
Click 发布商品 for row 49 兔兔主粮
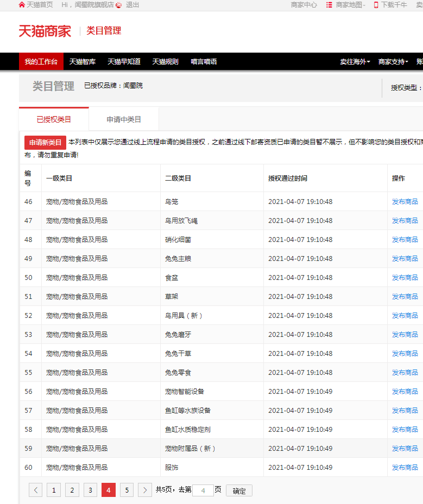pos(405,258)
